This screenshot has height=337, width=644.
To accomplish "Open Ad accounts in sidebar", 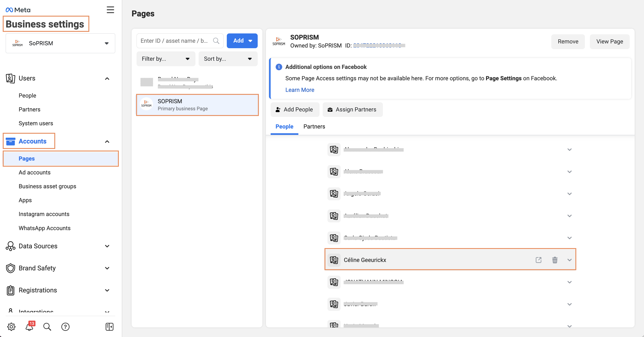I will (35, 172).
